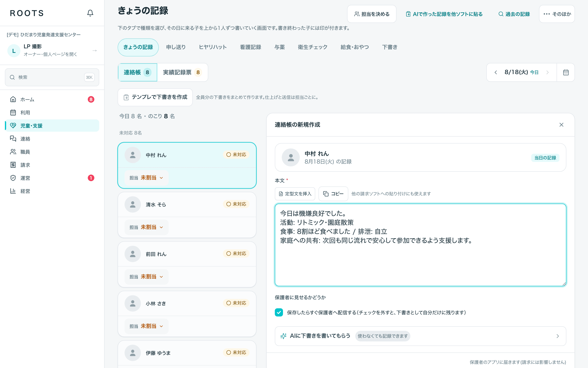Viewport: 588px width, 368px height.
Task: Open 請求 in the sidebar
Action: coord(52,165)
